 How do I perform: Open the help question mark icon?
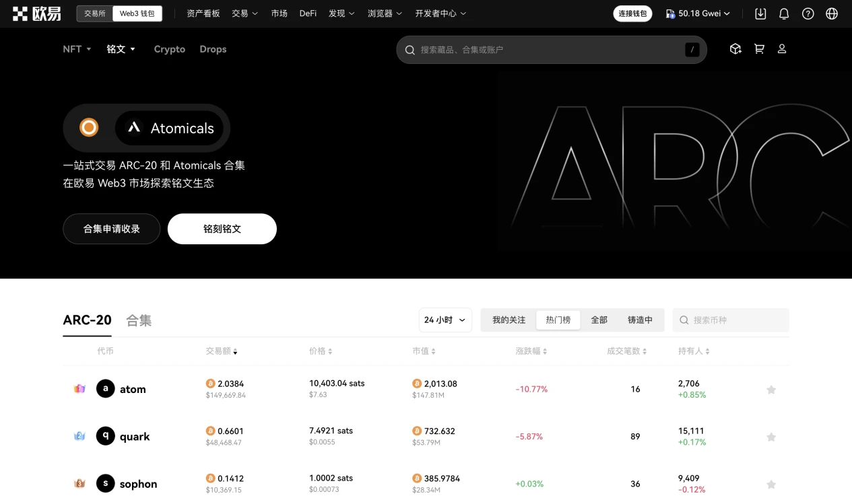tap(808, 13)
